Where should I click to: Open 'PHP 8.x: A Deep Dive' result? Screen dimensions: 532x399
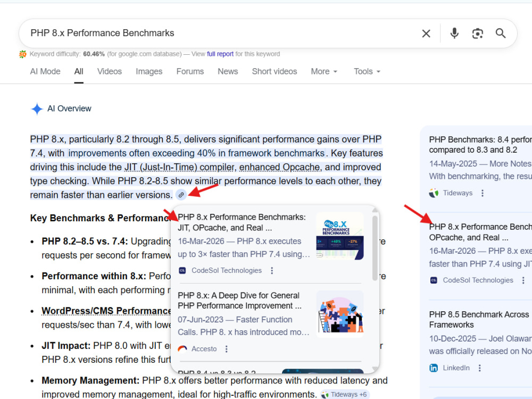coord(239,301)
